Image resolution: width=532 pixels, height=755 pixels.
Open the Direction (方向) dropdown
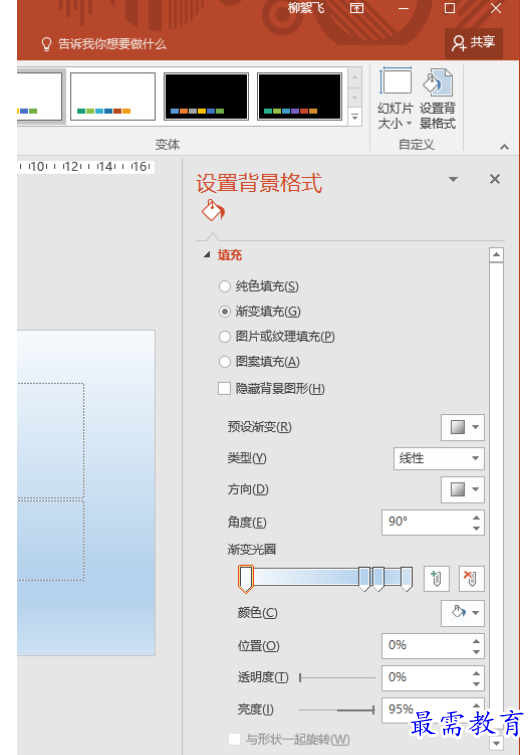point(463,490)
